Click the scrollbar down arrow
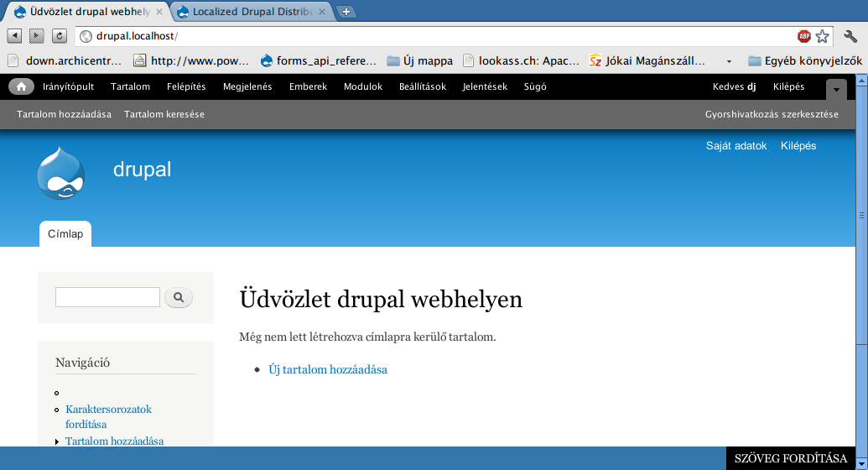Screen dimensions: 868x470 coord(861,463)
